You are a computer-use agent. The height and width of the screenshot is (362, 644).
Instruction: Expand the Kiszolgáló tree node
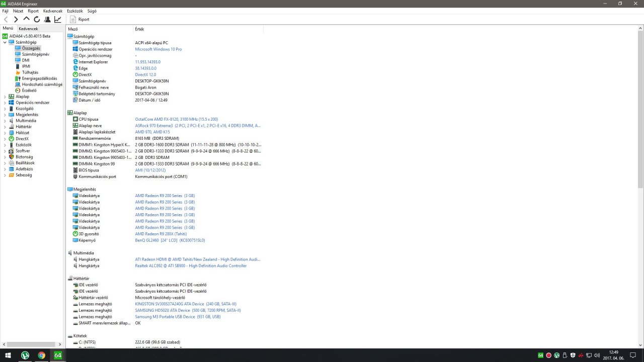point(5,109)
